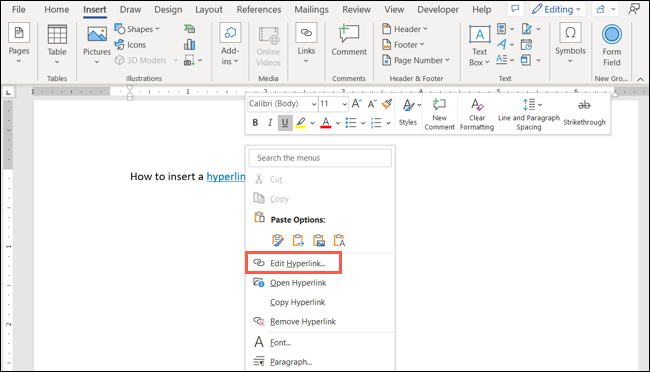Switch to the Design tab
The width and height of the screenshot is (650, 372).
tap(168, 9)
